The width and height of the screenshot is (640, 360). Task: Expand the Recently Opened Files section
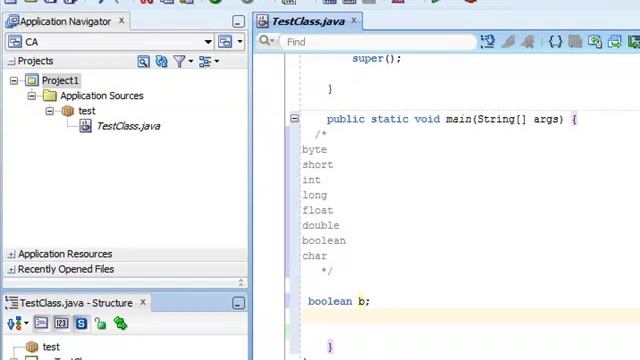tap(11, 269)
